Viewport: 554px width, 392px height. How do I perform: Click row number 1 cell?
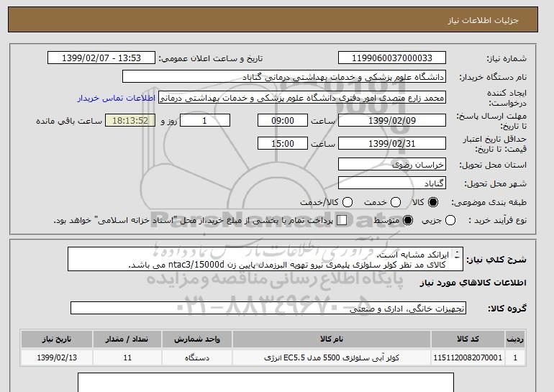tap(515, 357)
